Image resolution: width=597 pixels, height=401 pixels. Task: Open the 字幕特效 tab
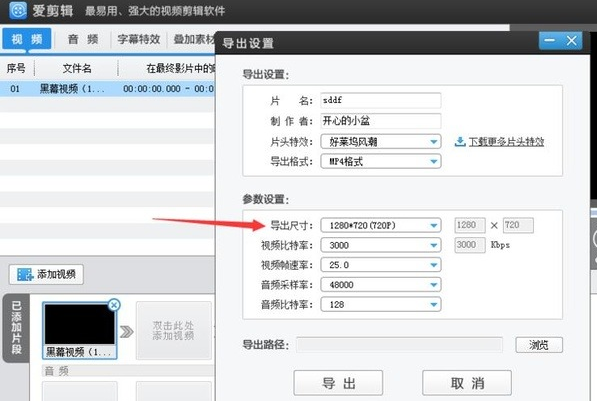click(139, 39)
